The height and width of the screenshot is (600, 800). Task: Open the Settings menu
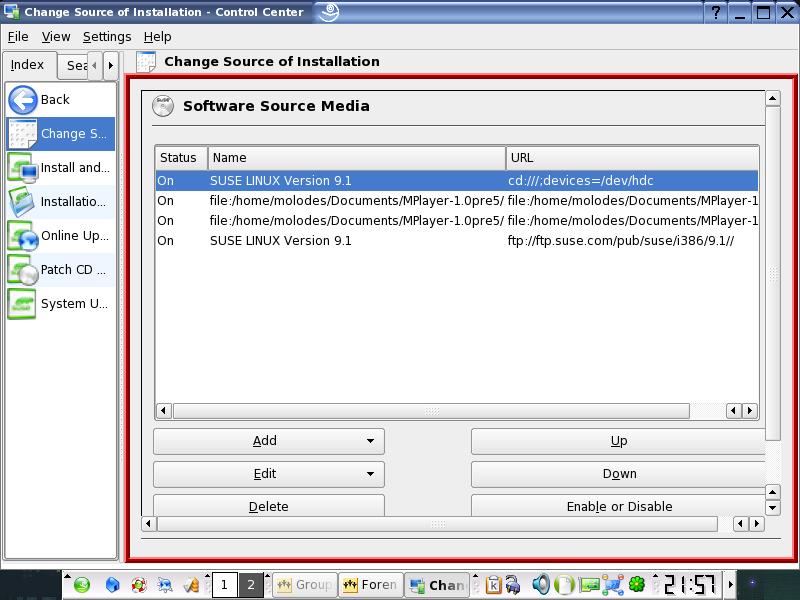click(107, 36)
